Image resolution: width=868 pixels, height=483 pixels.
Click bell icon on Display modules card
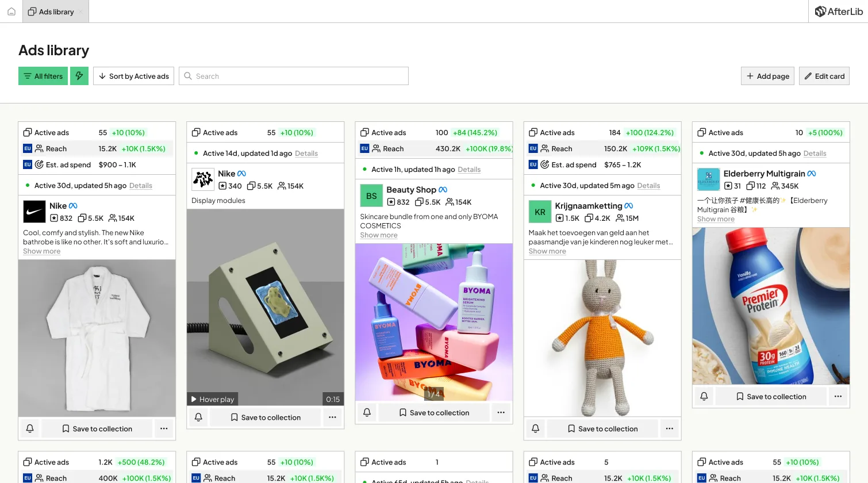pyautogui.click(x=198, y=417)
